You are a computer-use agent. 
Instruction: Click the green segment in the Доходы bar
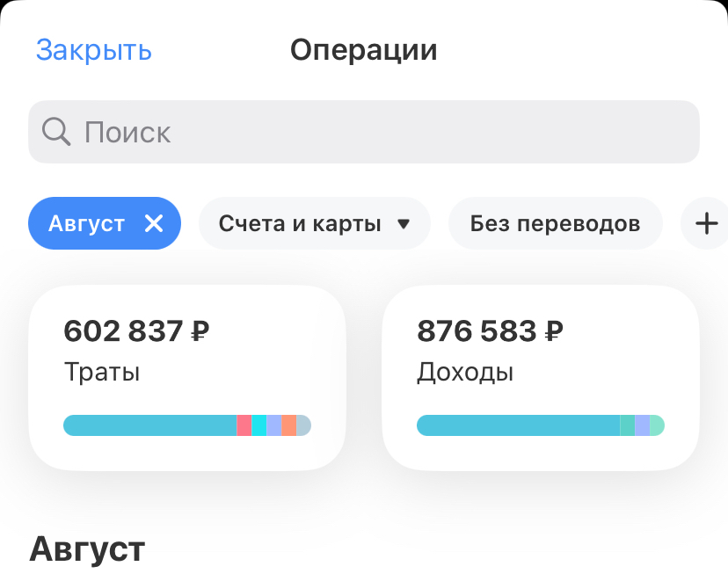[x=627, y=425]
